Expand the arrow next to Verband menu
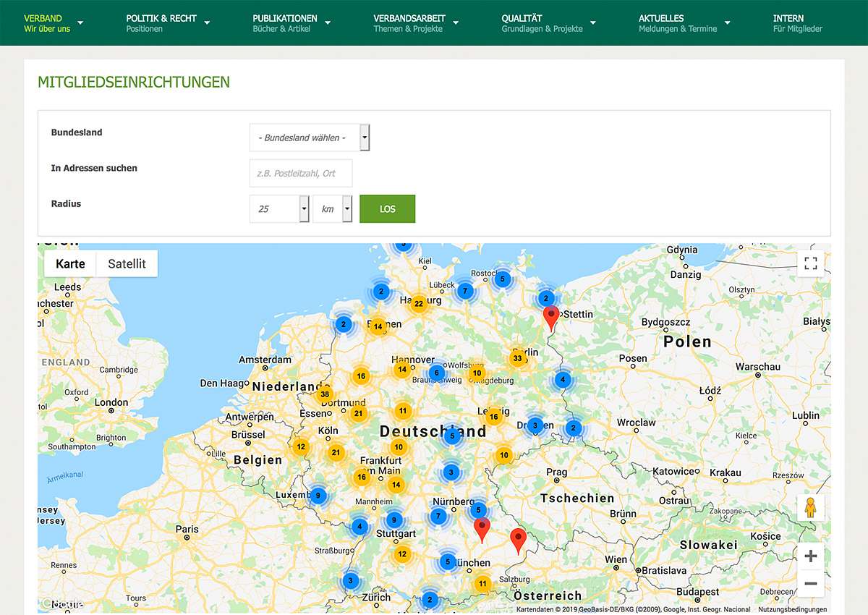Screen dimensions: 868x615 point(80,23)
